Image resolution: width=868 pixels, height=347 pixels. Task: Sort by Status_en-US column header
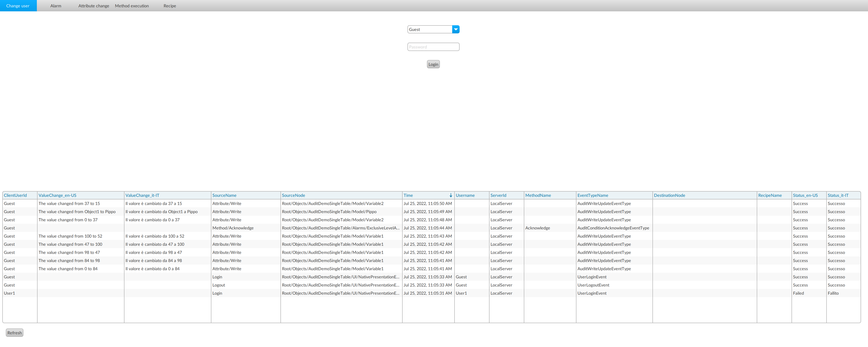point(805,196)
